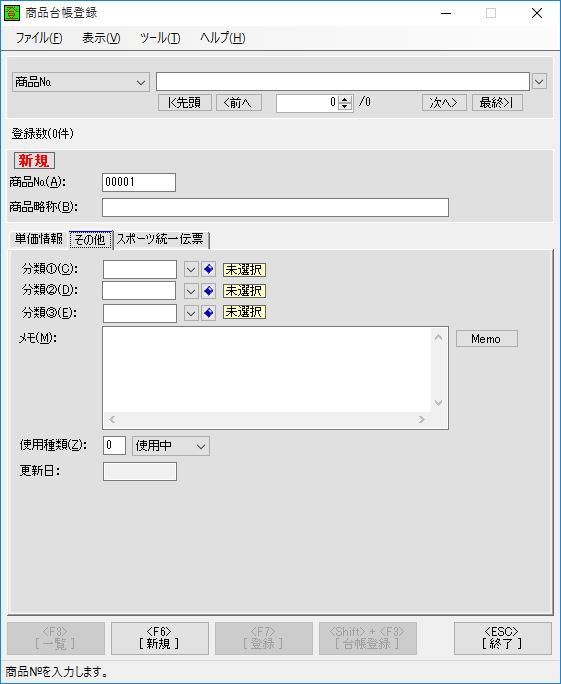Click memo scrollbar down arrow
The width and height of the screenshot is (561, 684).
click(x=439, y=403)
